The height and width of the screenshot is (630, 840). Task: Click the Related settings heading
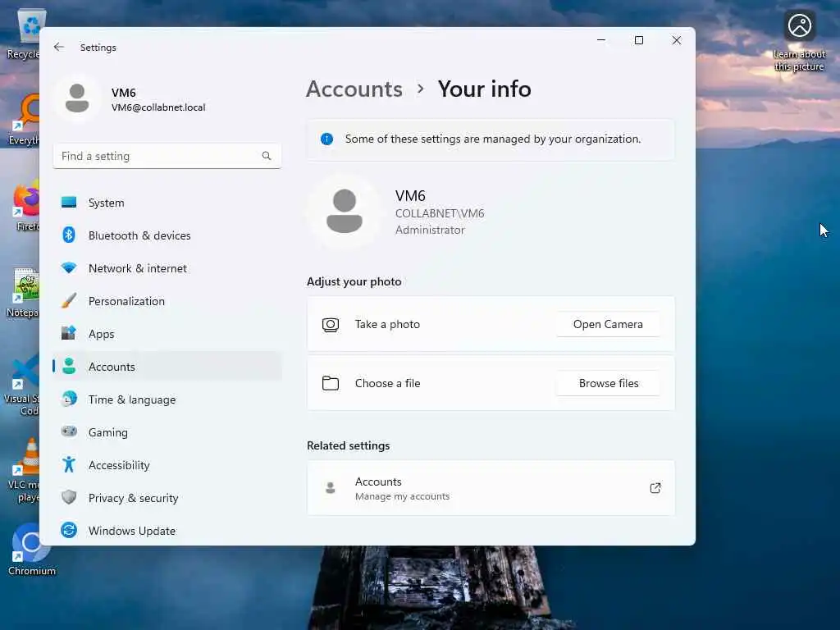coord(348,445)
